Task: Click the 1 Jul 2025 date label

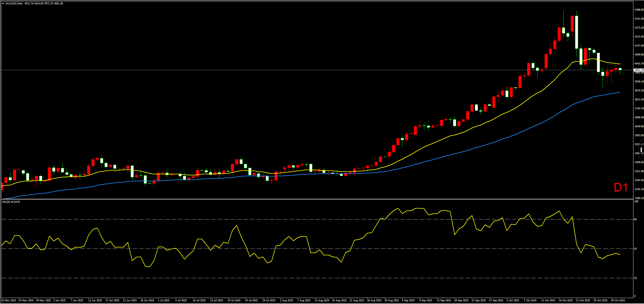Action: click(164, 300)
